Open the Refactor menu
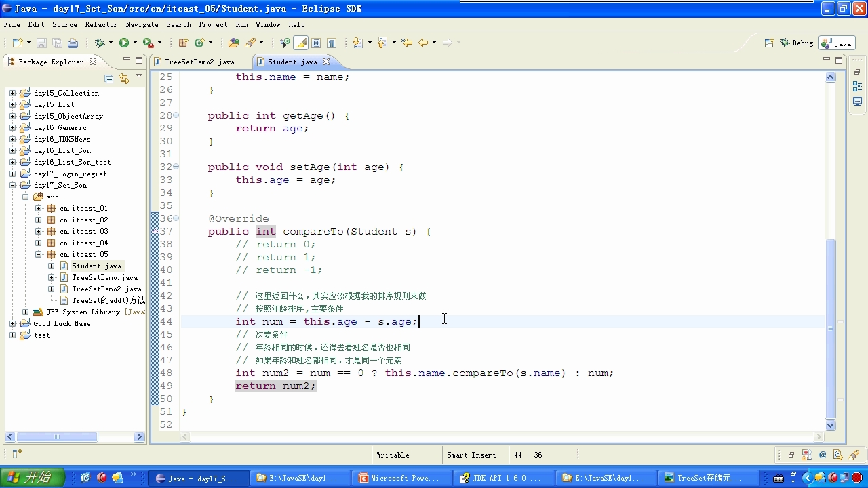868x488 pixels. click(x=101, y=24)
